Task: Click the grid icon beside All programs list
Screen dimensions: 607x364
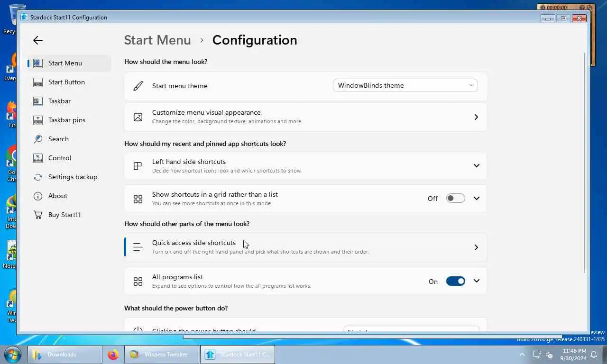Action: click(x=138, y=281)
